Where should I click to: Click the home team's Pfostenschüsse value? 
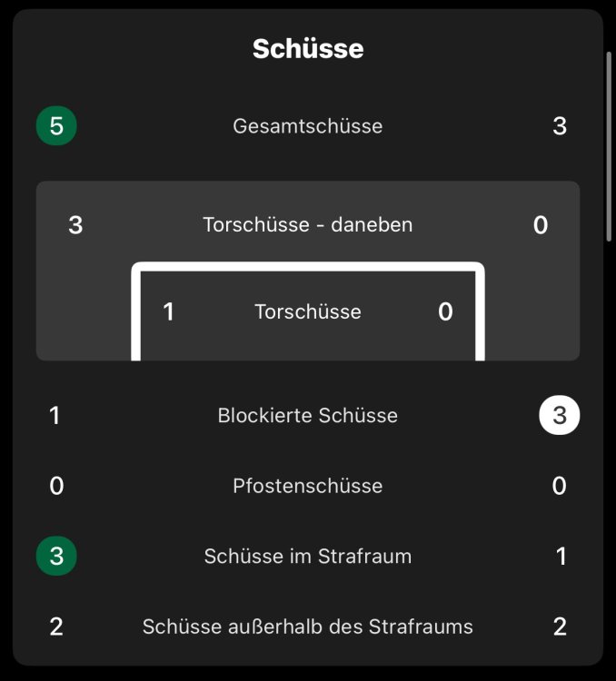click(x=56, y=486)
